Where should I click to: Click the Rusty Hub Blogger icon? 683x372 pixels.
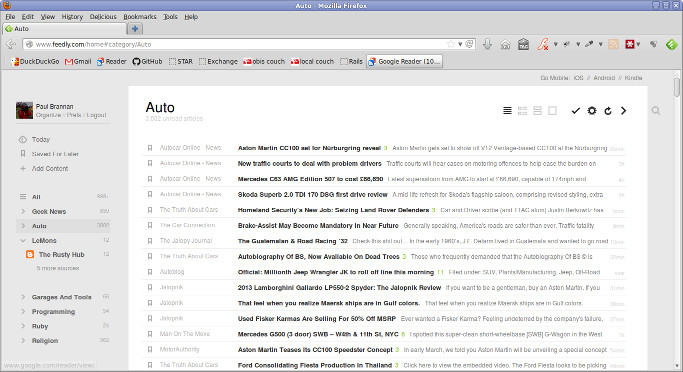30,254
